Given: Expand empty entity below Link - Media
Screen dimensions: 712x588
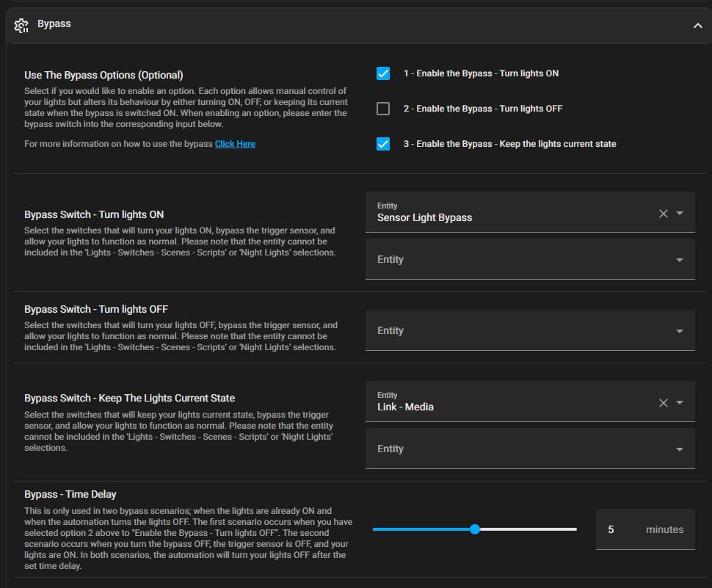Looking at the screenshot, I should (x=530, y=449).
